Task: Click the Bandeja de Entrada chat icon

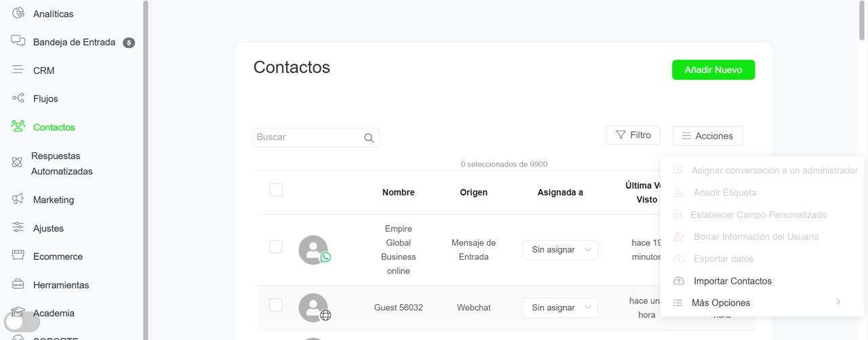Action: click(x=18, y=41)
